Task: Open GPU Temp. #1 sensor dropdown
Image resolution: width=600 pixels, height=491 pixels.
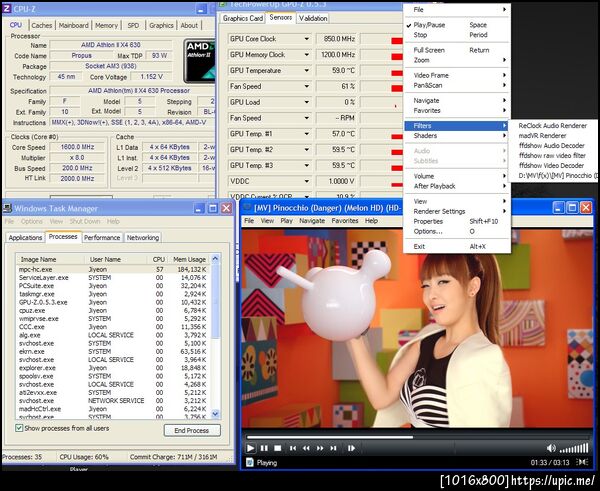Action: (x=307, y=134)
